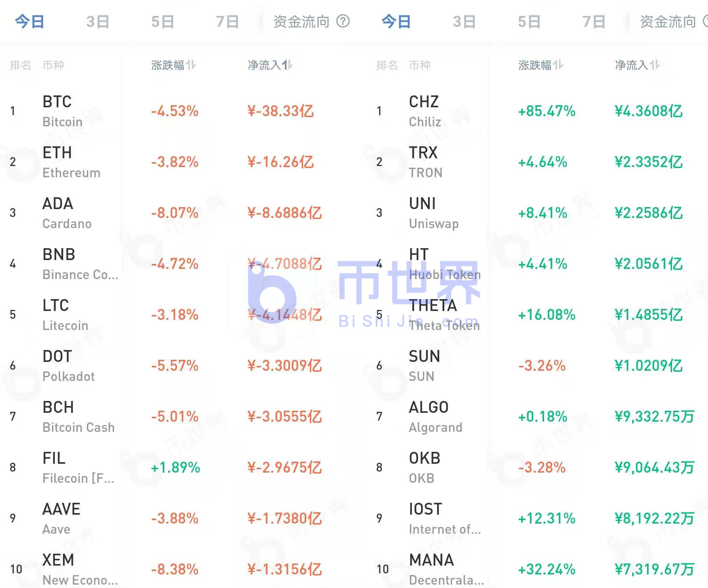The height and width of the screenshot is (588, 708).
Task: Switch left panel to 3日 tab
Action: [x=97, y=22]
